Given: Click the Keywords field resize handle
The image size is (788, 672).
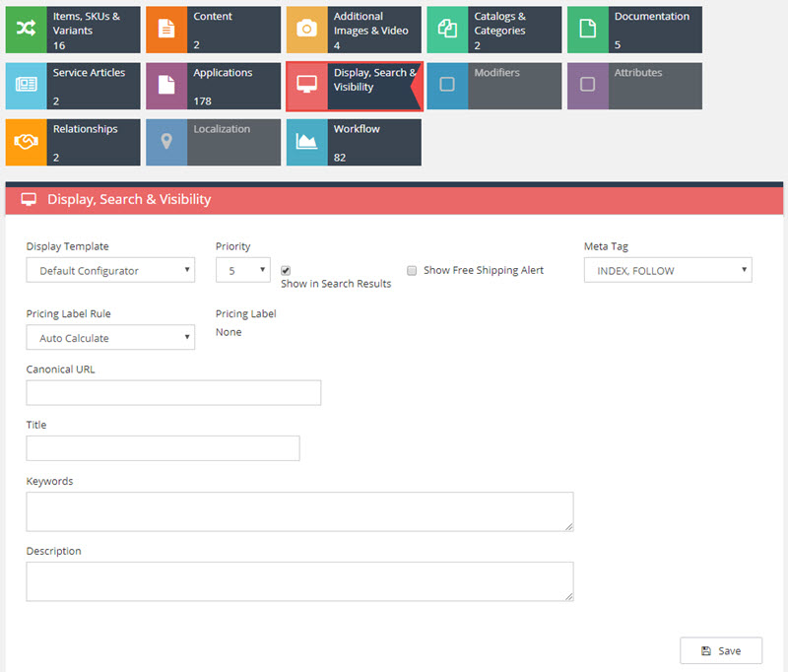Looking at the screenshot, I should (x=569, y=527).
